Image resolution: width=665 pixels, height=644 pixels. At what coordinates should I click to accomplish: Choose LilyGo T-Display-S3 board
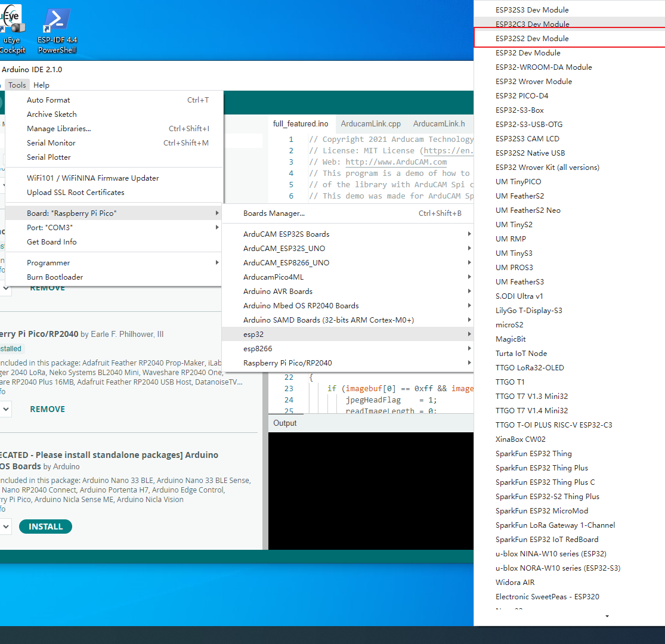pyautogui.click(x=569, y=310)
